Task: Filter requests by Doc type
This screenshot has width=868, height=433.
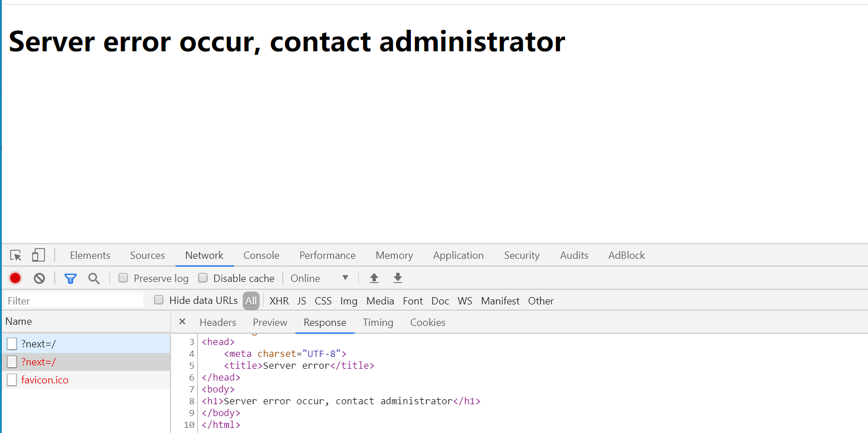Action: click(440, 301)
